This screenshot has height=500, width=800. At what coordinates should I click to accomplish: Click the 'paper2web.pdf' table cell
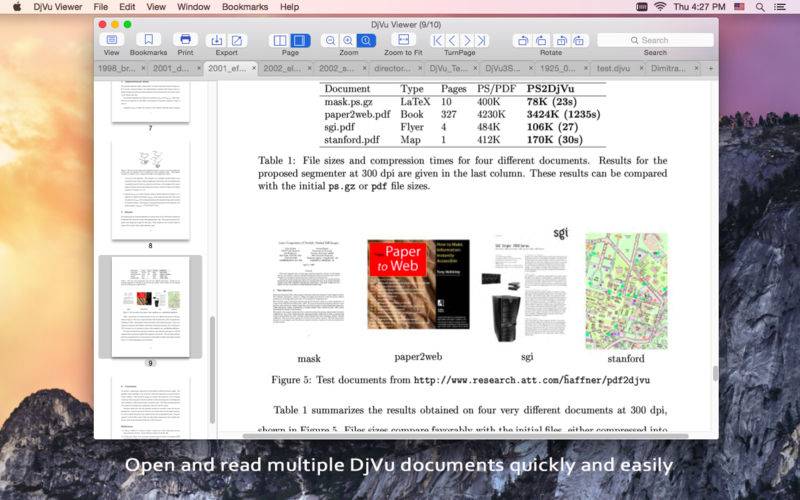[357, 114]
